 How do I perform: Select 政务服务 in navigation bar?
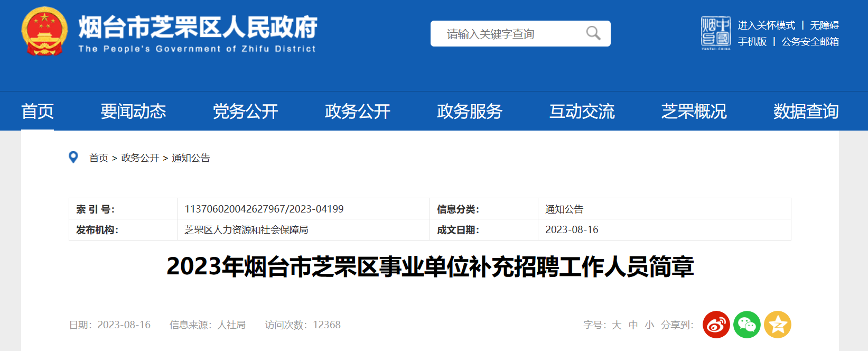(x=469, y=112)
